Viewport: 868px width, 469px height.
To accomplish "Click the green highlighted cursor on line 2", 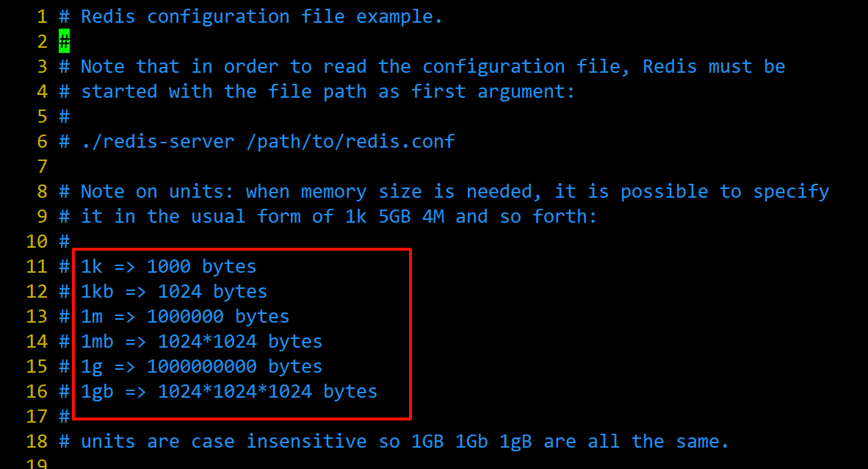I will 65,42.
